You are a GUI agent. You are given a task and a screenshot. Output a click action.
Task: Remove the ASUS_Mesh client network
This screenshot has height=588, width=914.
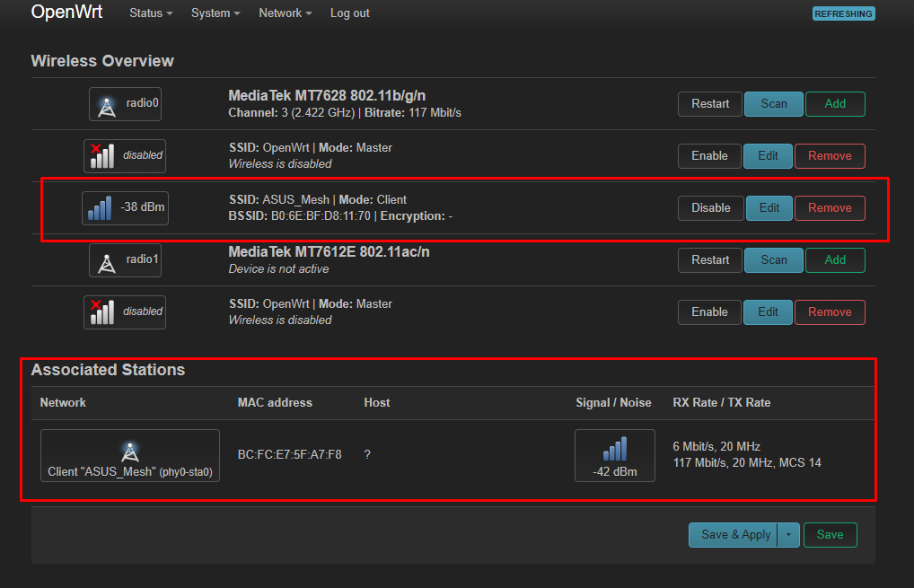pos(830,208)
